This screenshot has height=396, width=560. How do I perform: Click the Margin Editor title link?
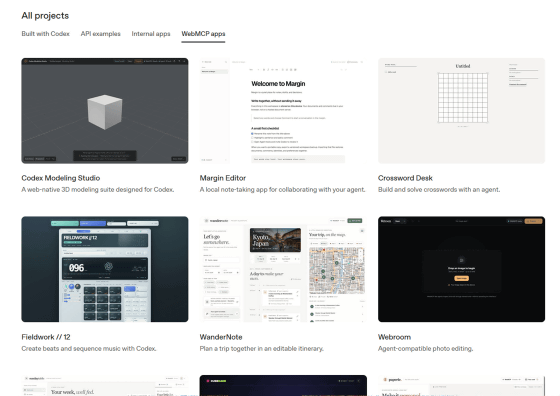[223, 178]
